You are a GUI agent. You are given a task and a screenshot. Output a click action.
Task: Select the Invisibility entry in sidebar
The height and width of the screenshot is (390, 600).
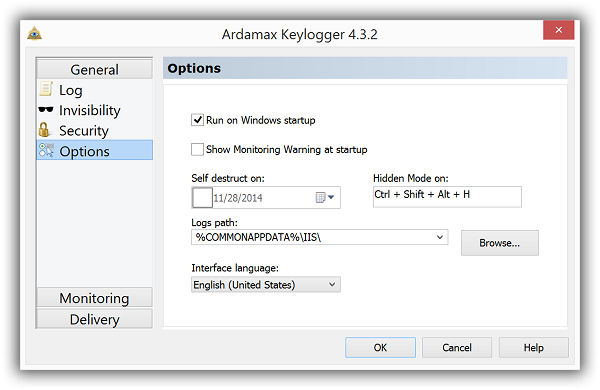[x=95, y=110]
